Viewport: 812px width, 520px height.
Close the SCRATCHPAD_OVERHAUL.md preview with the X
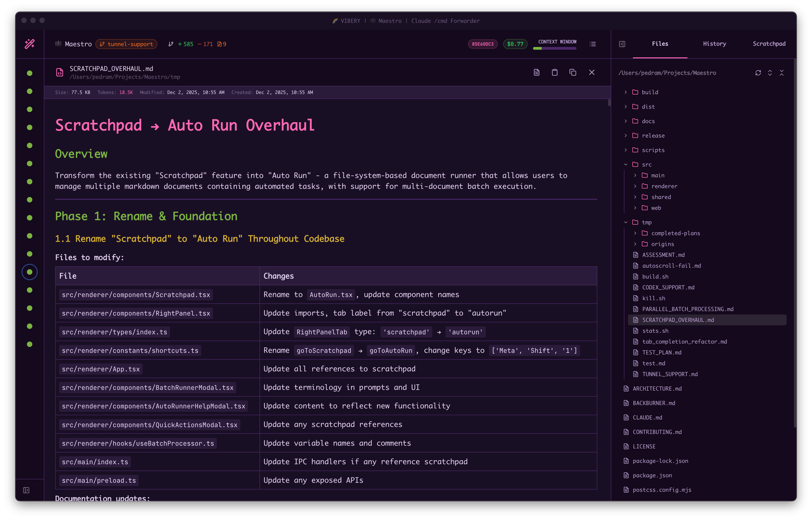click(591, 72)
